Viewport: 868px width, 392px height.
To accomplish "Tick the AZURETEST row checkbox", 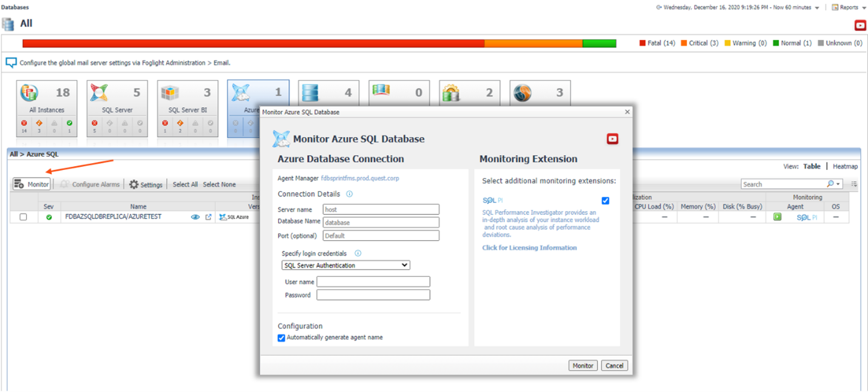I will coord(23,217).
